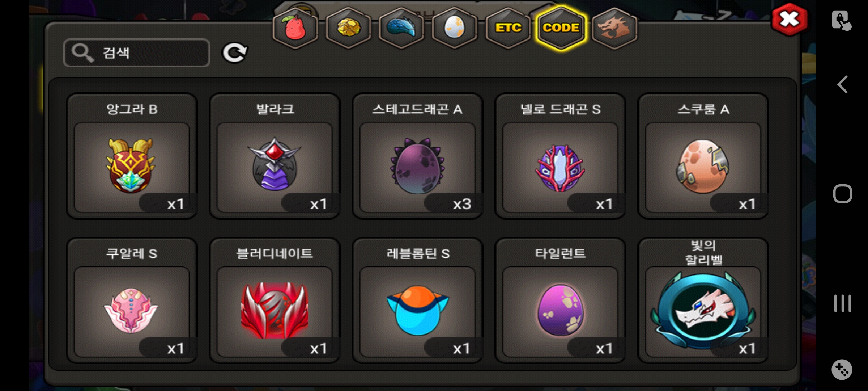Select the 스쿠룸 A egg
The image size is (868, 391).
click(x=703, y=156)
